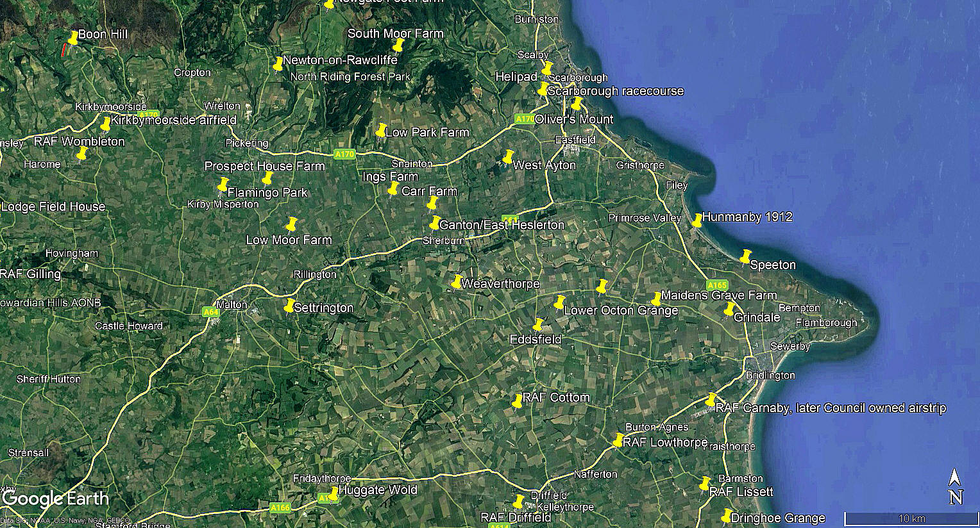
Task: Click the Oliver's Mount pushpin
Action: [577, 103]
